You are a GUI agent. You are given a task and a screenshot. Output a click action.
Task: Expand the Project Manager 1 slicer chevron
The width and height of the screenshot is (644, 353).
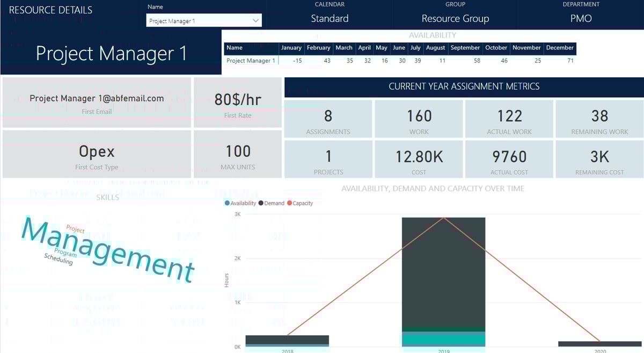[x=256, y=20]
